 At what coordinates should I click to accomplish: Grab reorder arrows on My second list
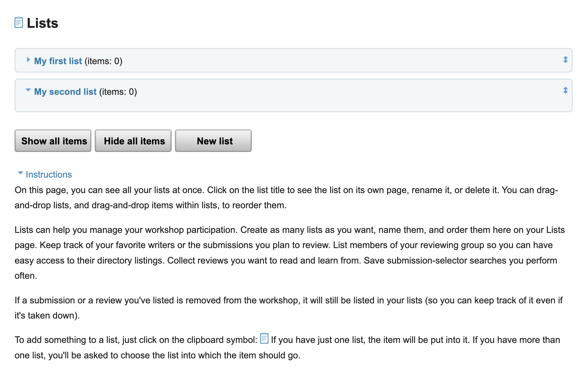(565, 90)
